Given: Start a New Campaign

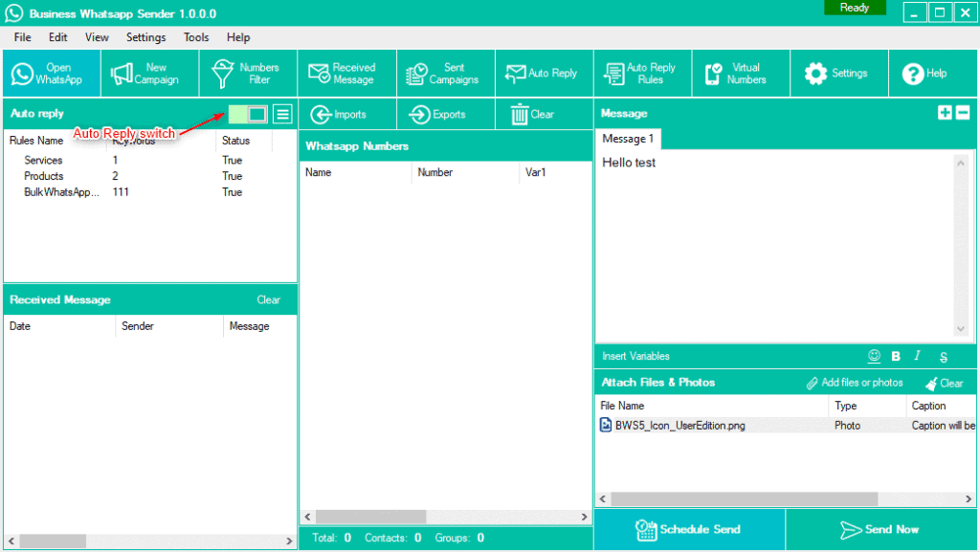Looking at the screenshot, I should point(148,74).
